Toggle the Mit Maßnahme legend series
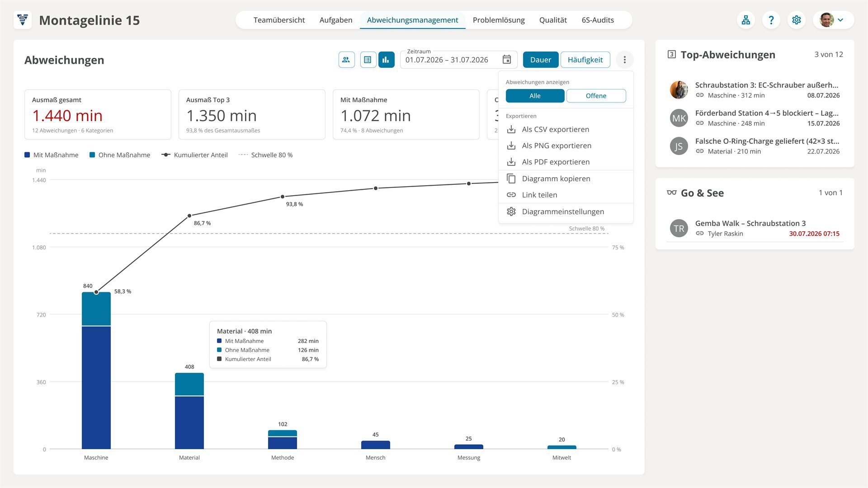 pyautogui.click(x=52, y=155)
